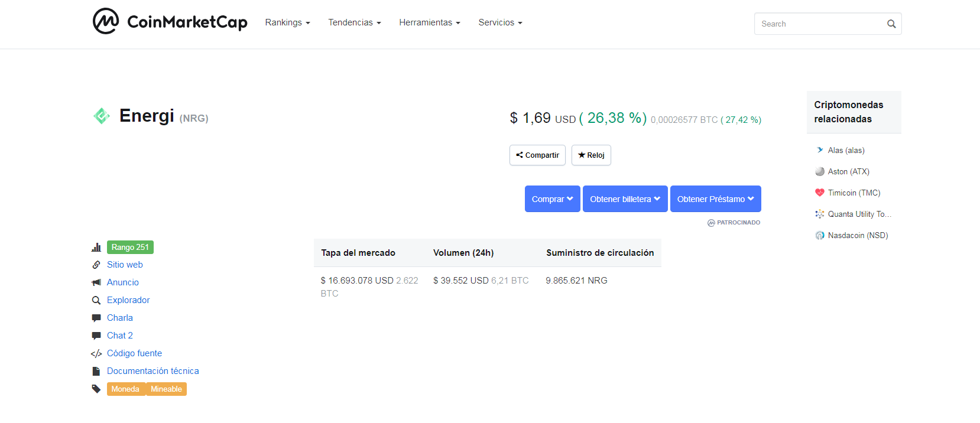Open the Documentación técnica link

pyautogui.click(x=153, y=371)
